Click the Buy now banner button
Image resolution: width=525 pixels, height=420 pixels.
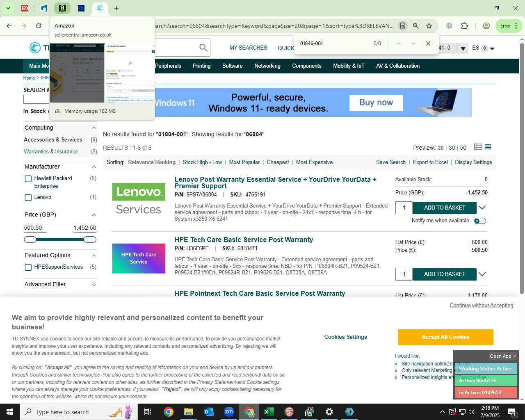coord(376,103)
